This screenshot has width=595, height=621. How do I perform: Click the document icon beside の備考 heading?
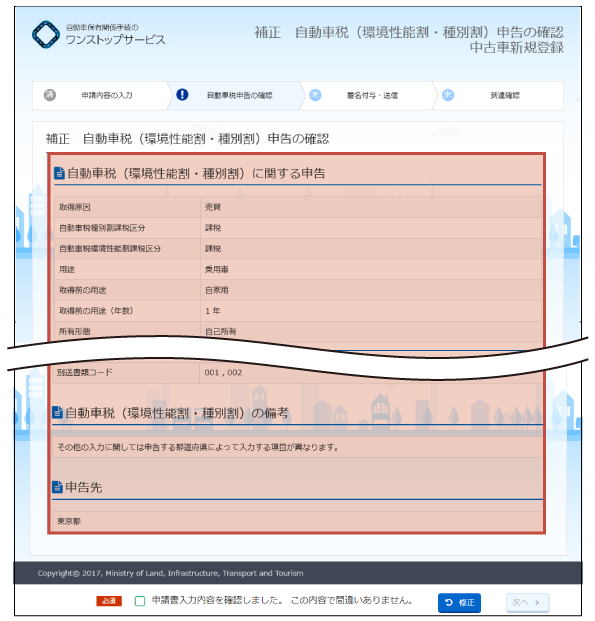coord(57,412)
